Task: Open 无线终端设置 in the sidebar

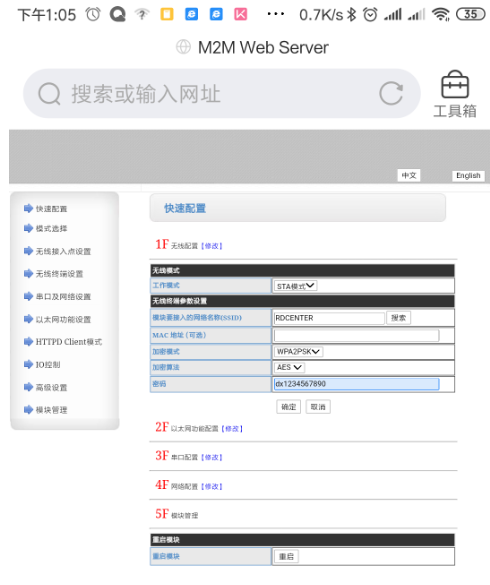Action: [59, 274]
